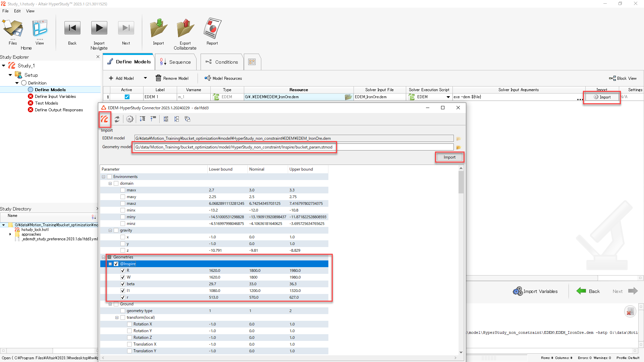Click the expand all tree icon
This screenshot has height=362, width=644.
[143, 119]
